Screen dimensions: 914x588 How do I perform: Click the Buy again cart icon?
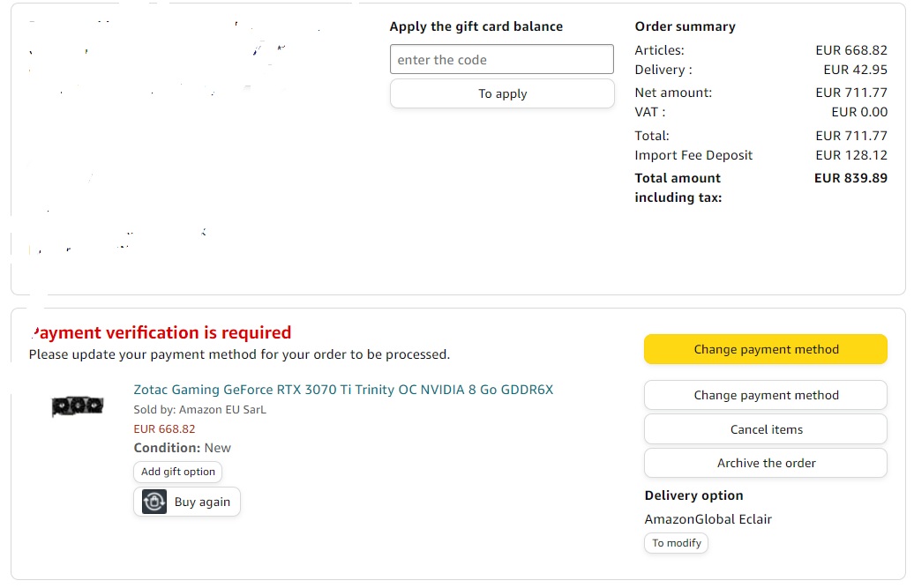point(154,502)
